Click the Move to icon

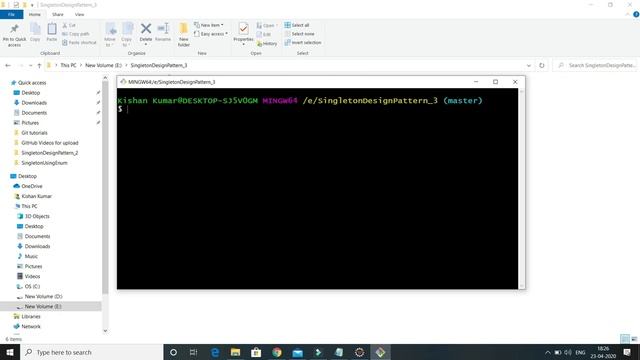[x=110, y=34]
